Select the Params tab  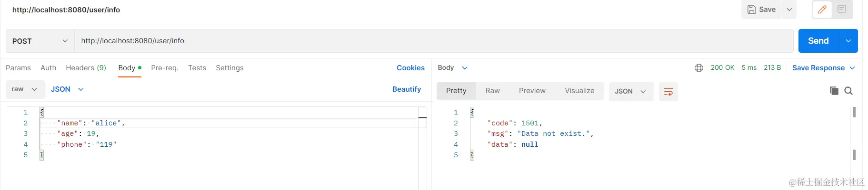pos(18,68)
